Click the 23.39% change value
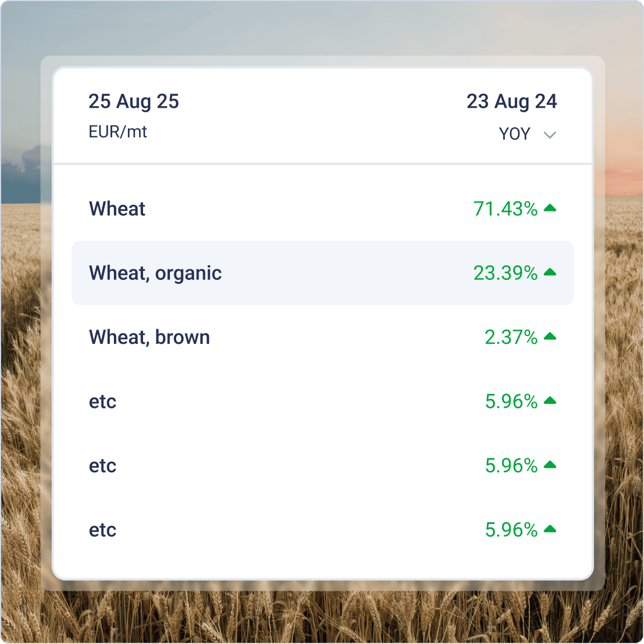This screenshot has width=644, height=644. point(505,273)
